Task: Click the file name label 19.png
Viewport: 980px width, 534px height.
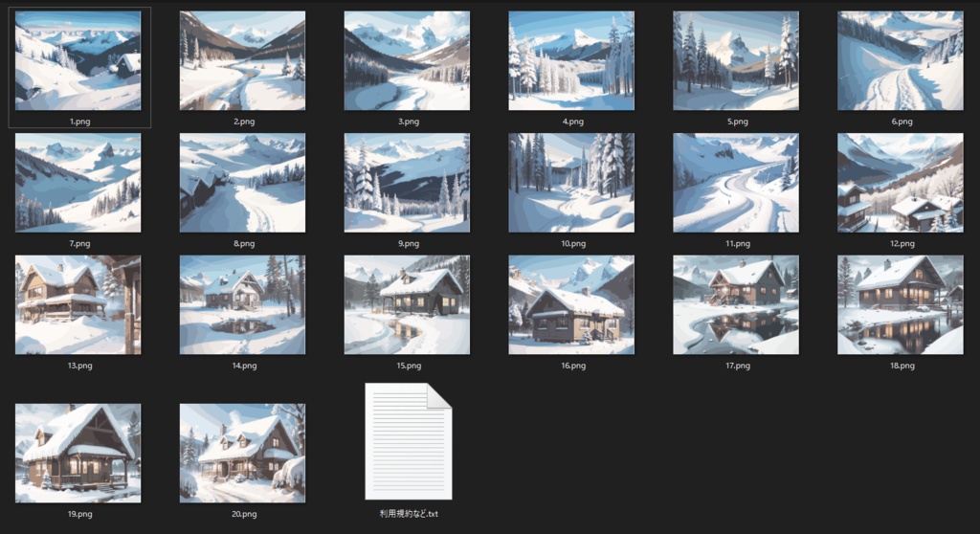Action: [80, 514]
